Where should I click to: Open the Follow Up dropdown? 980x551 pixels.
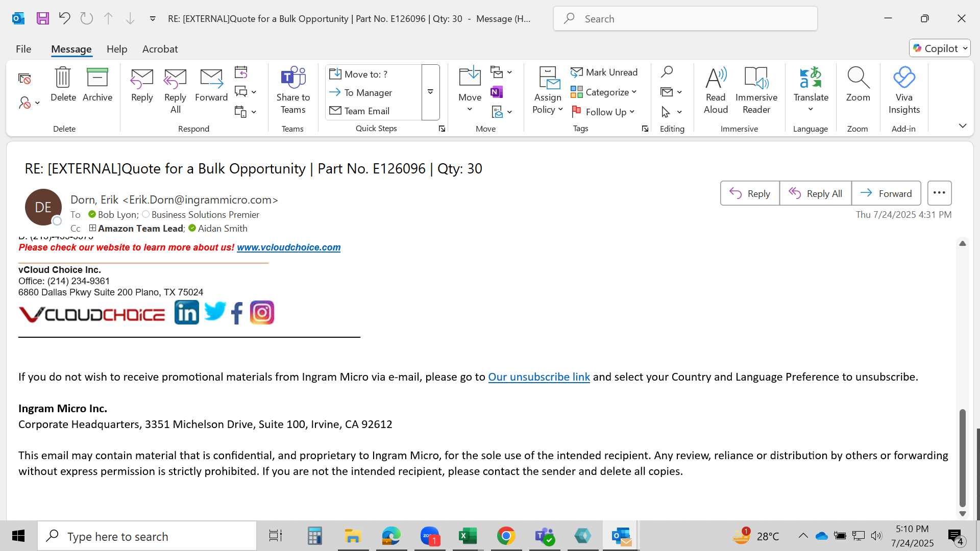point(603,112)
